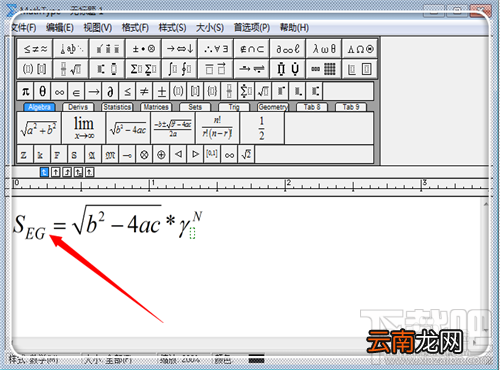This screenshot has width=500, height=370.
Task: Switch to the Sets tab
Action: 195,107
